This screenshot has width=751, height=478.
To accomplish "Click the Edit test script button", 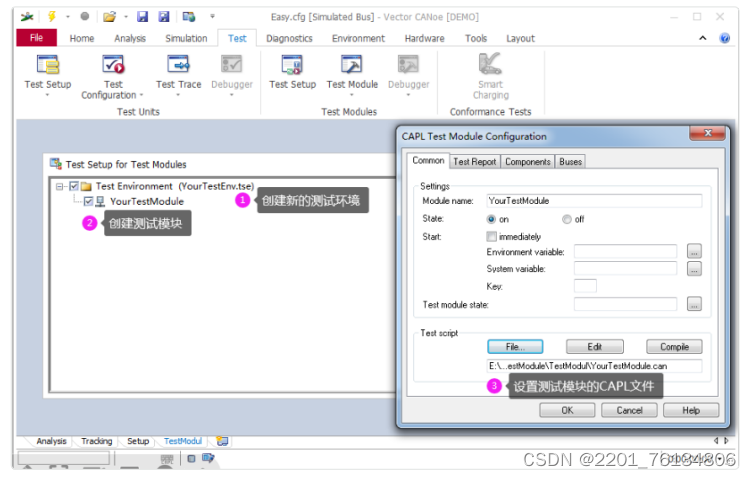I will click(x=594, y=346).
